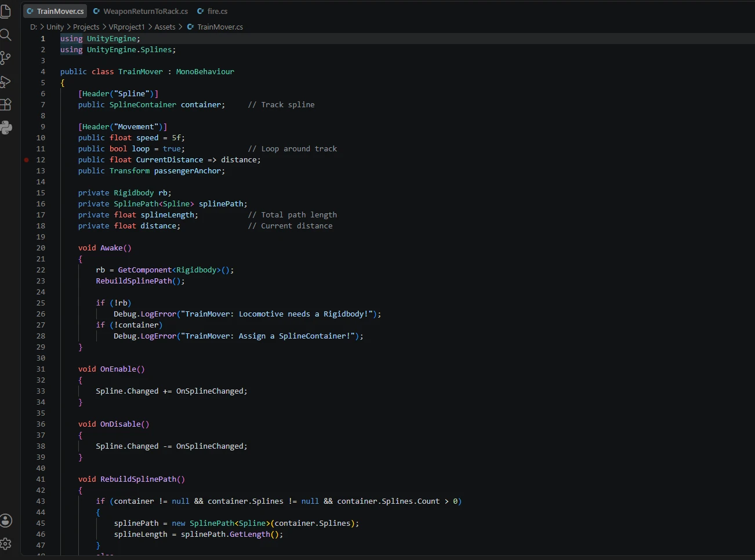Click 'CurrentDistance' property on line 12
The image size is (755, 560).
[169, 159]
